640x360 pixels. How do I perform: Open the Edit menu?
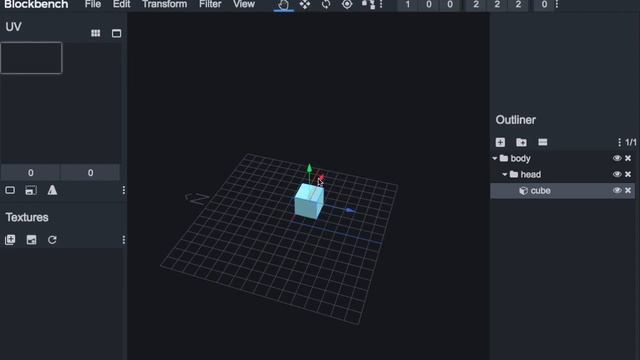click(122, 4)
